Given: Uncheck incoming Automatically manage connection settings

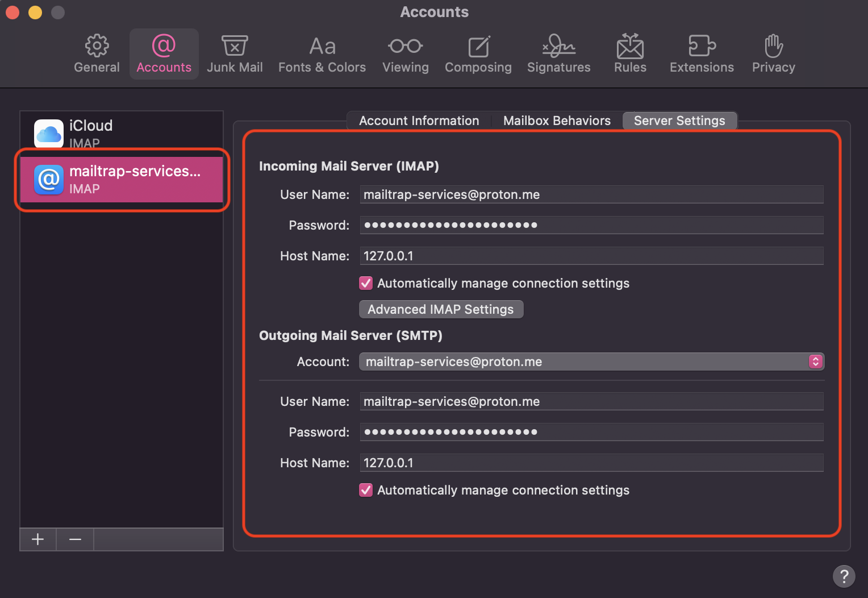Looking at the screenshot, I should [x=366, y=283].
